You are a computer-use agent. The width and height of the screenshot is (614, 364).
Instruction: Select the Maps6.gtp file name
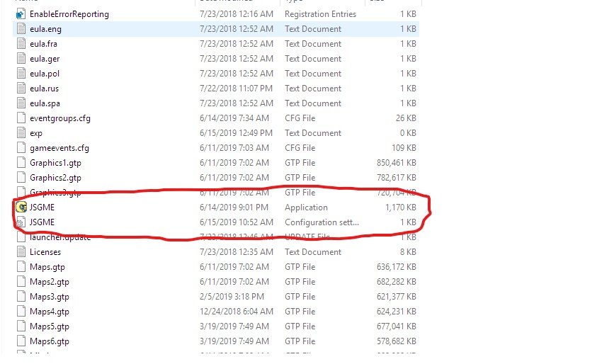[50, 341]
